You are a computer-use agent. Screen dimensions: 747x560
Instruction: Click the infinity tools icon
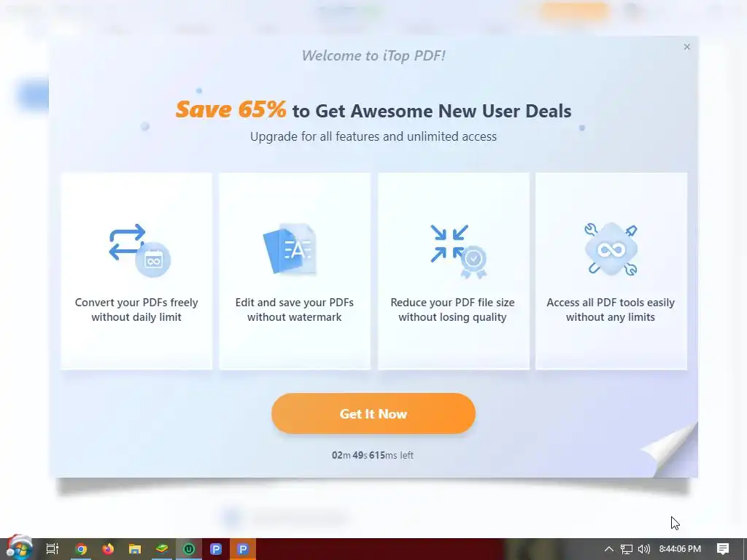point(611,249)
